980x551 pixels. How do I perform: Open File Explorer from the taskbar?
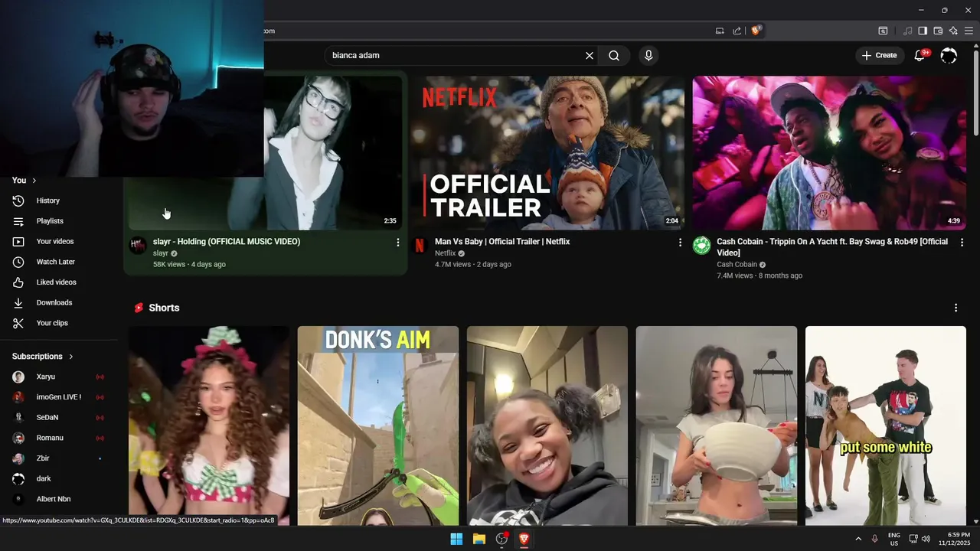(x=479, y=539)
